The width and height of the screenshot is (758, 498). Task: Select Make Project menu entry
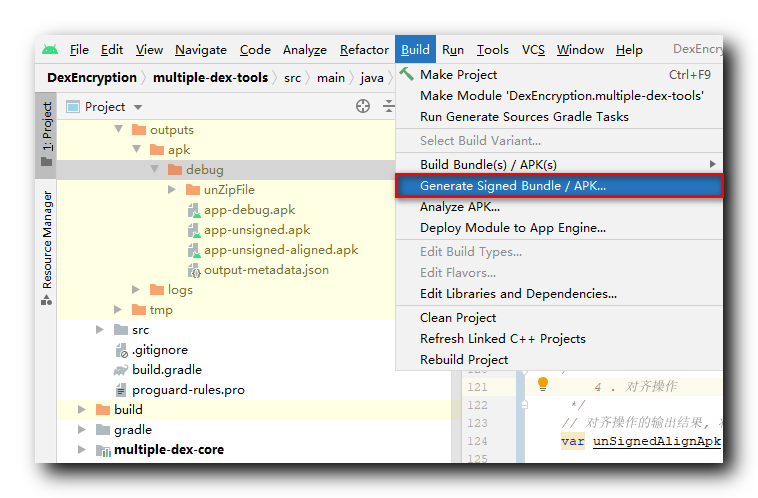tap(559, 74)
